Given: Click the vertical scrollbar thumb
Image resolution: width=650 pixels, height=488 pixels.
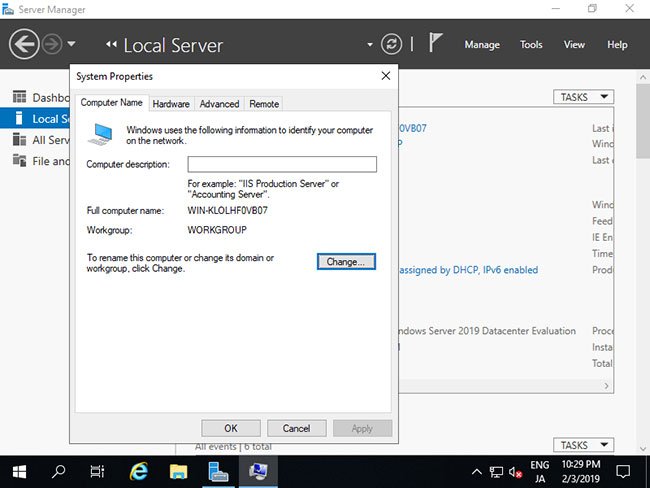Looking at the screenshot, I should click(643, 121).
